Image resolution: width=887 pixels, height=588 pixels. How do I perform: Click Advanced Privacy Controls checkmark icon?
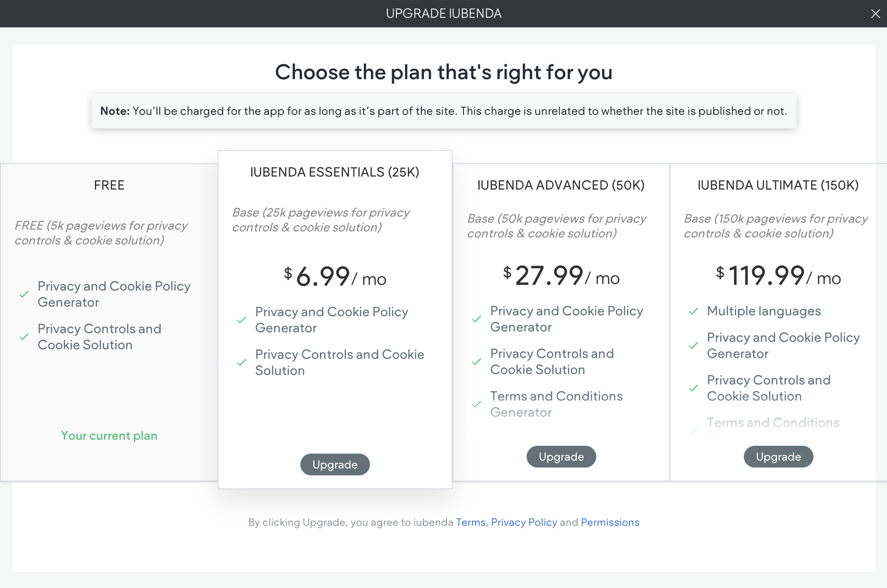click(x=477, y=362)
